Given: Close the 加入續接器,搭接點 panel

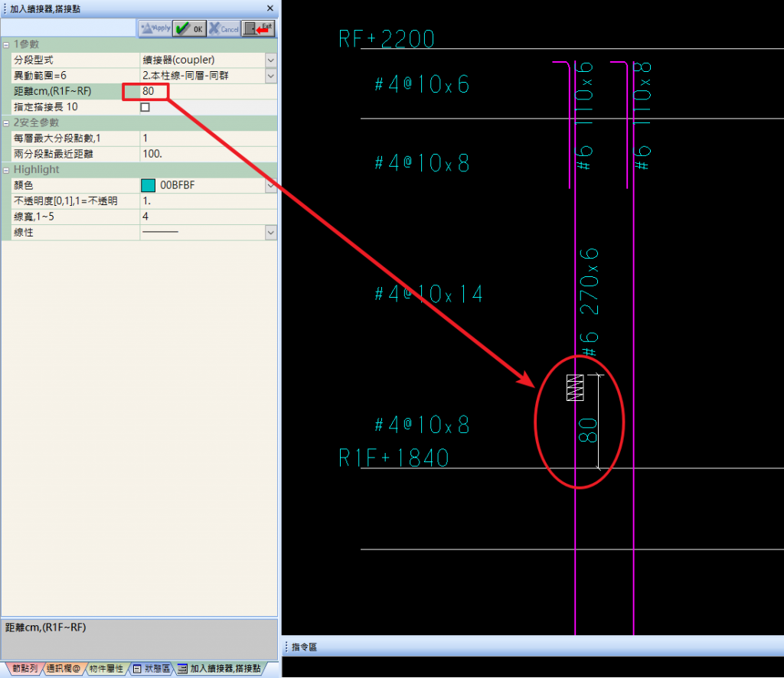Looking at the screenshot, I should [270, 8].
